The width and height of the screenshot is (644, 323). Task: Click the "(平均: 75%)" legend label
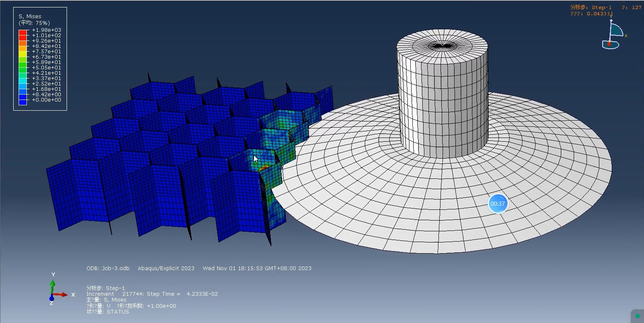coord(34,23)
